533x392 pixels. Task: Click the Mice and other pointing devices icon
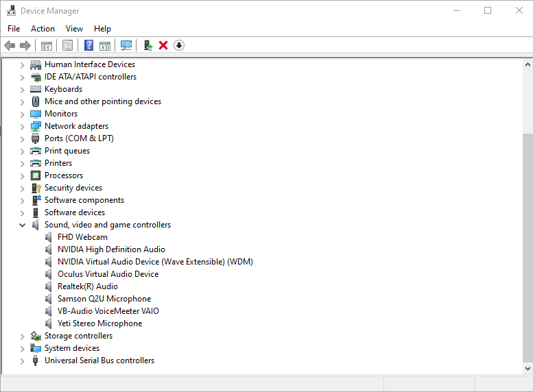(36, 101)
